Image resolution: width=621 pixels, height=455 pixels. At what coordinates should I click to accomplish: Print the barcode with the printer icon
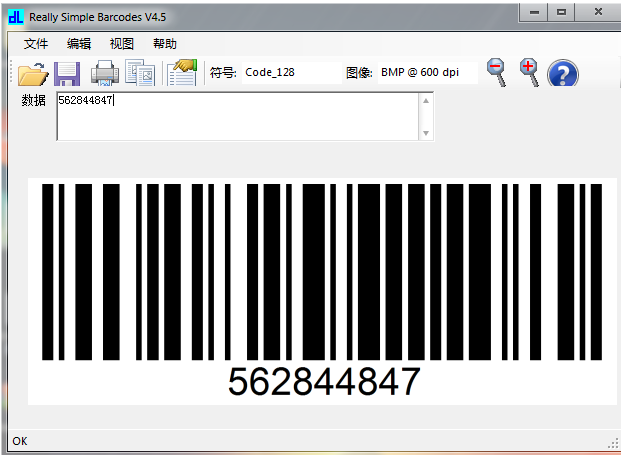coord(105,73)
